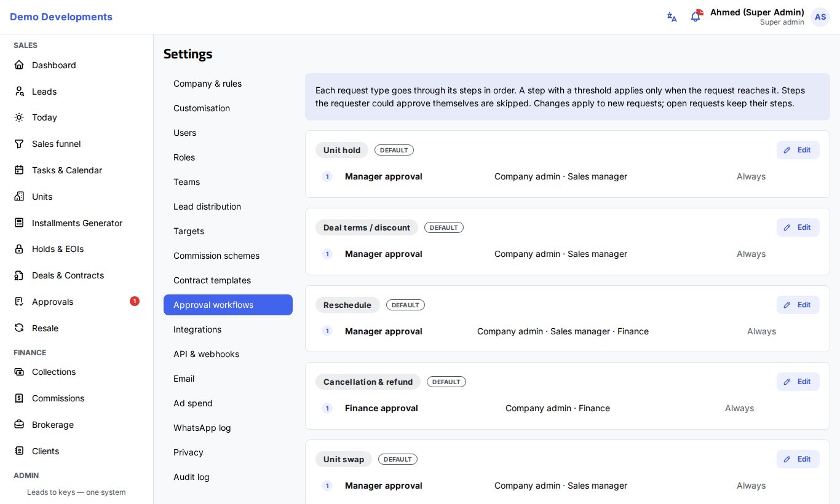Edit the Unit swap workflow
Image resolution: width=840 pixels, height=504 pixels.
(798, 459)
